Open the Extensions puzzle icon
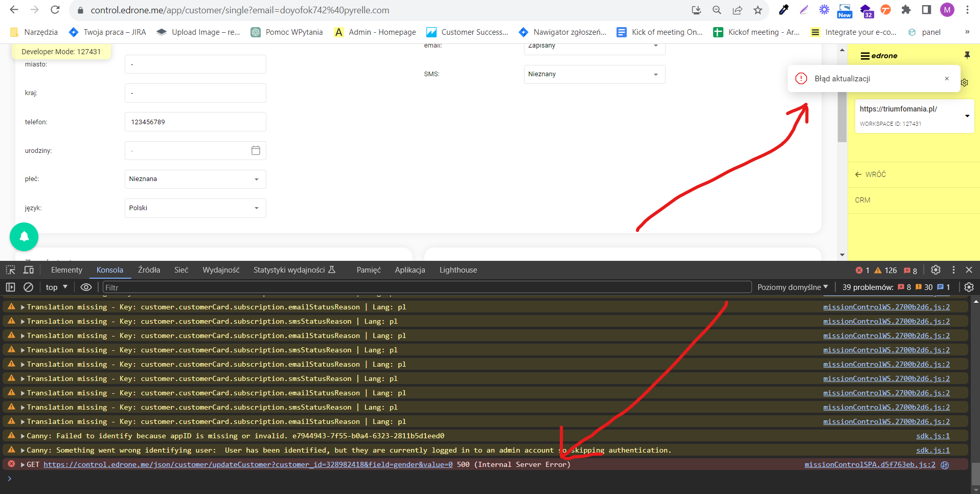Screen dimensions: 980x494 click(x=906, y=10)
